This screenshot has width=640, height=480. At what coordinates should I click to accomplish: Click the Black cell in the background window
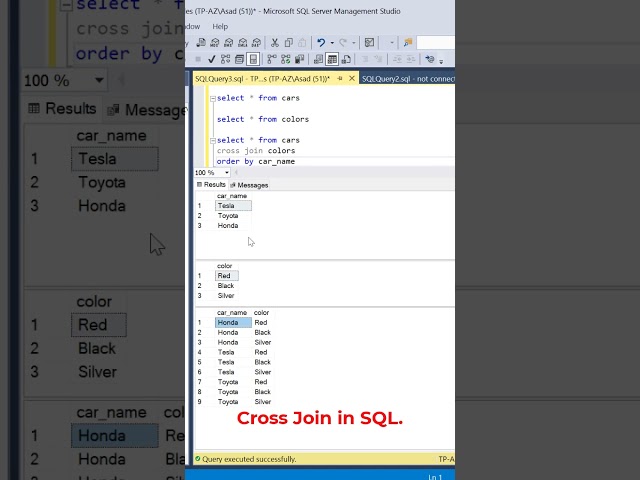click(x=97, y=348)
